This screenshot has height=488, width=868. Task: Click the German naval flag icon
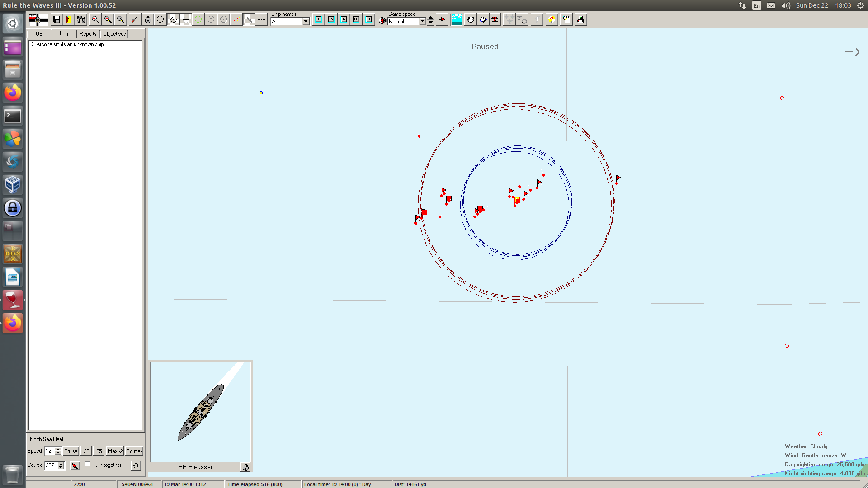(x=38, y=19)
